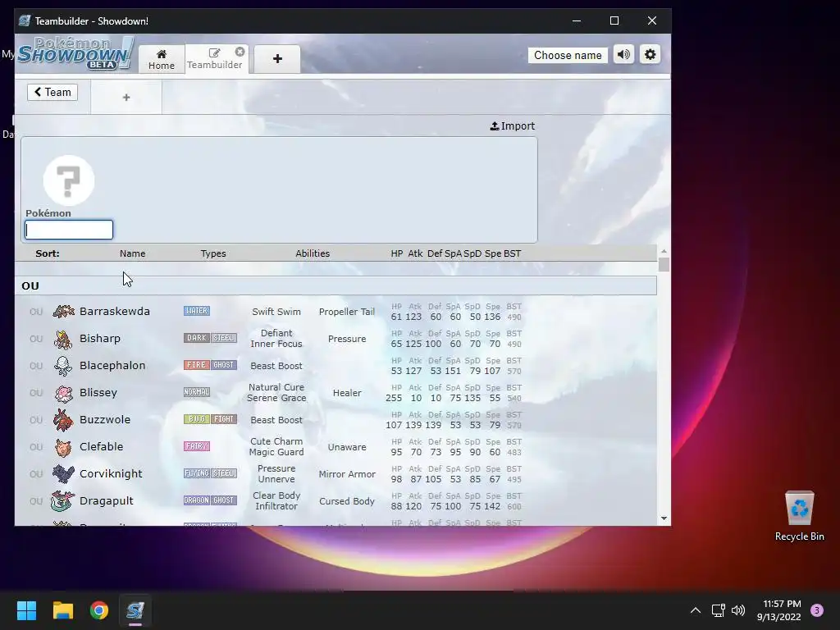
Task: Open the taskbar clock and date
Action: (779, 610)
